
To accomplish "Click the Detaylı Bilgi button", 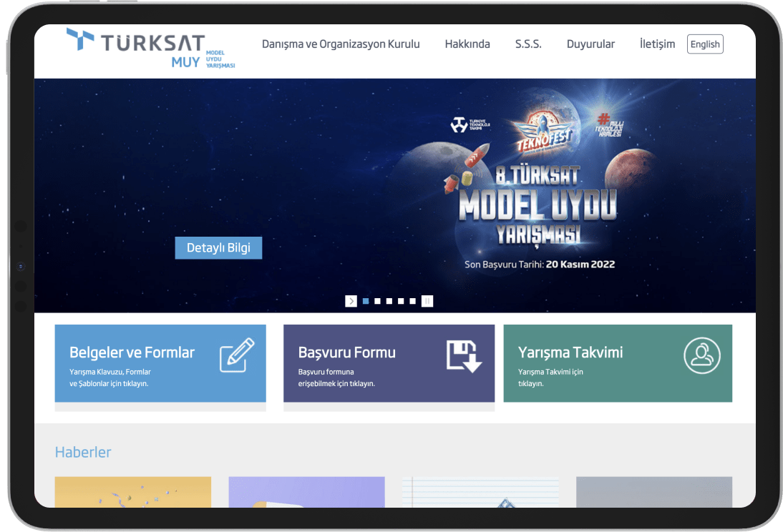I will [218, 247].
